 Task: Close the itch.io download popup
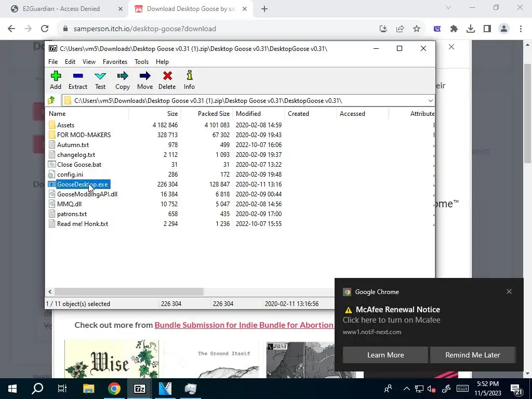pos(451,47)
